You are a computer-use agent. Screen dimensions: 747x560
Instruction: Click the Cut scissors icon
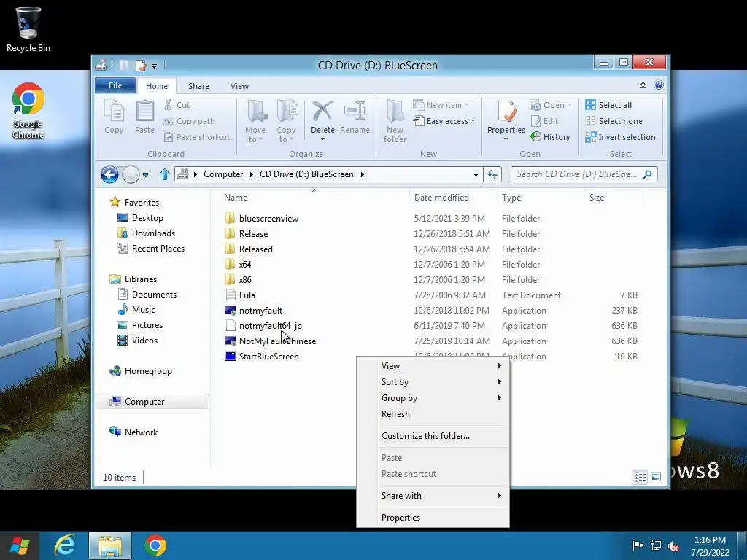click(x=169, y=105)
